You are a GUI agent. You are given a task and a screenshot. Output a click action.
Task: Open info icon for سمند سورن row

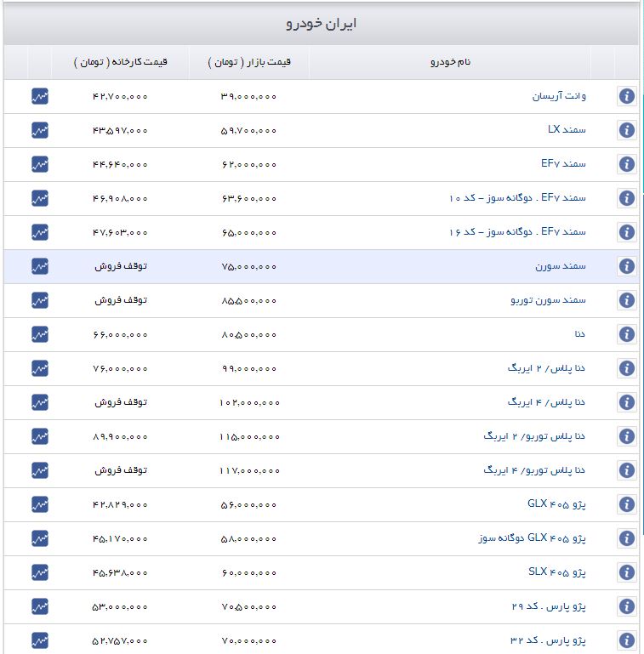(x=626, y=266)
